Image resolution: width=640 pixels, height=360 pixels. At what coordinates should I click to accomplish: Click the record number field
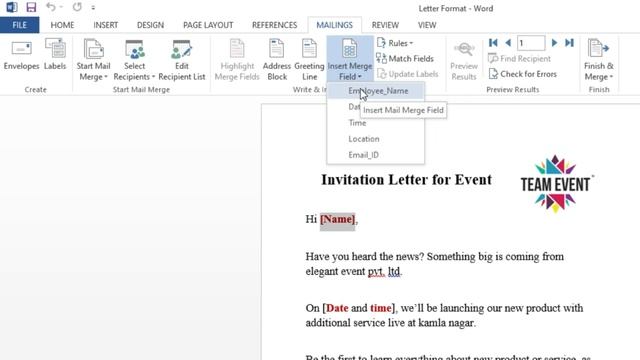531,43
